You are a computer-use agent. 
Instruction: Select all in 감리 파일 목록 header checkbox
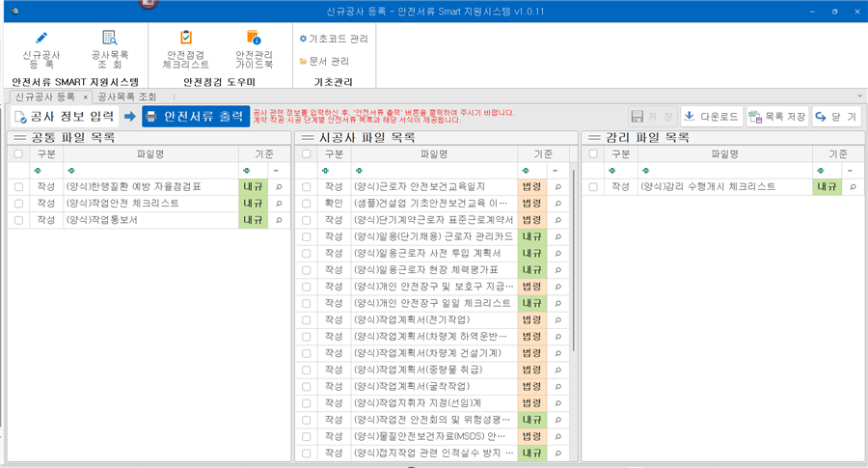click(x=593, y=154)
